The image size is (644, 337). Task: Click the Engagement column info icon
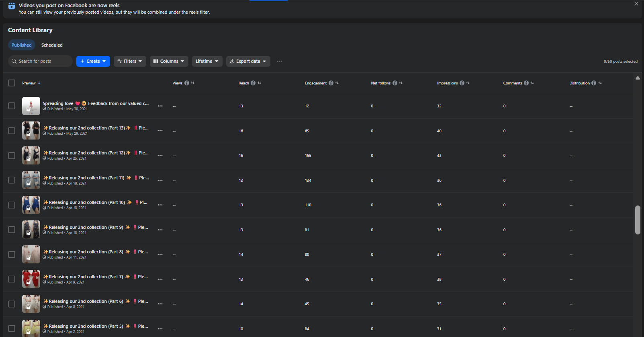point(331,83)
